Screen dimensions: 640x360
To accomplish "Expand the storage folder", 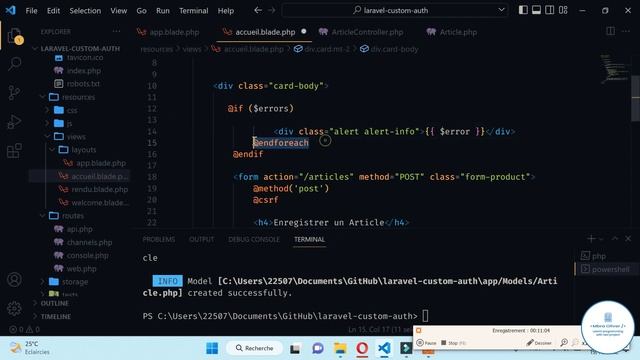I will [74, 282].
